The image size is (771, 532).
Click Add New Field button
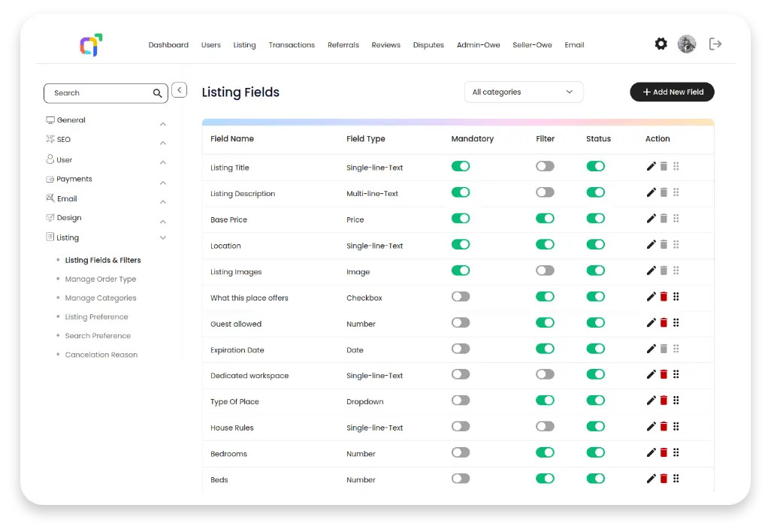coord(672,92)
